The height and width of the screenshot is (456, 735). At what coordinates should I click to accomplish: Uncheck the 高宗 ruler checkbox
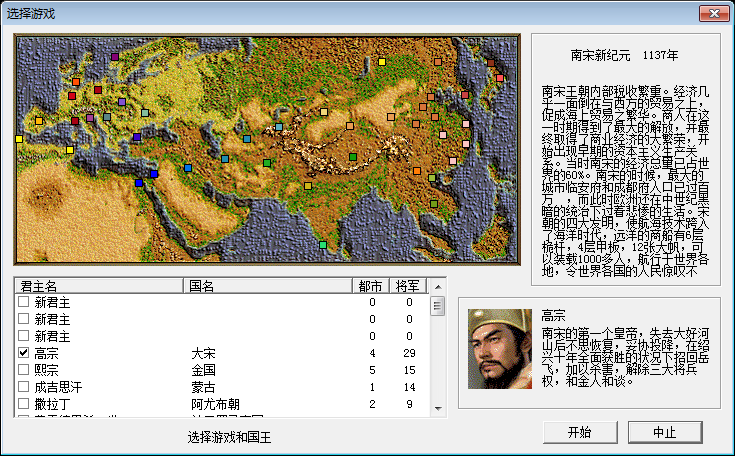(23, 352)
